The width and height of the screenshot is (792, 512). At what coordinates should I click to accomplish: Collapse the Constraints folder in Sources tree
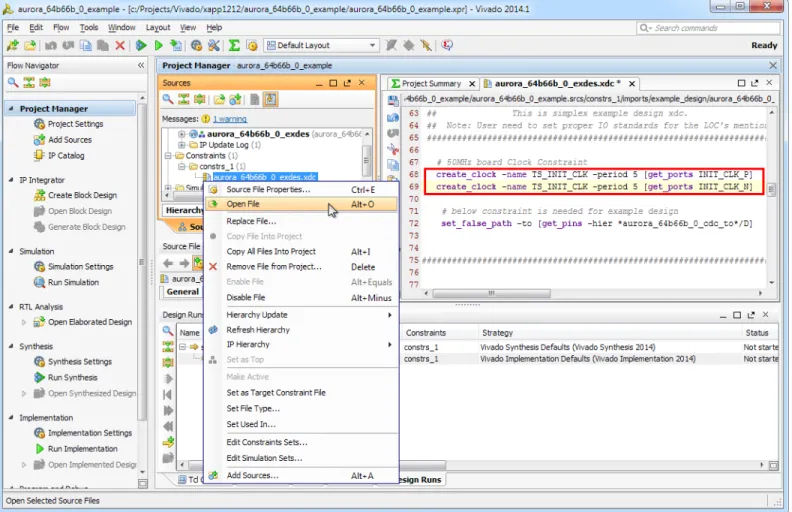coord(168,156)
